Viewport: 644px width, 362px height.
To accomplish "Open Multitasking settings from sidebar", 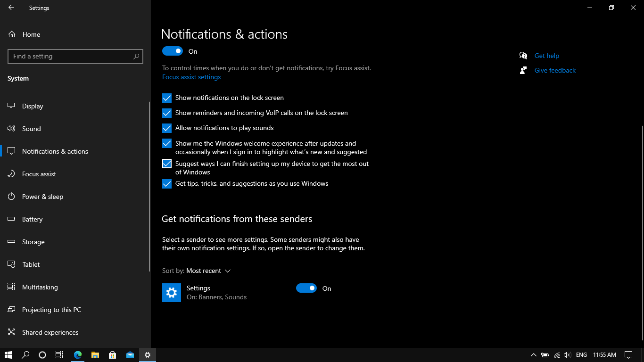I will (40, 287).
